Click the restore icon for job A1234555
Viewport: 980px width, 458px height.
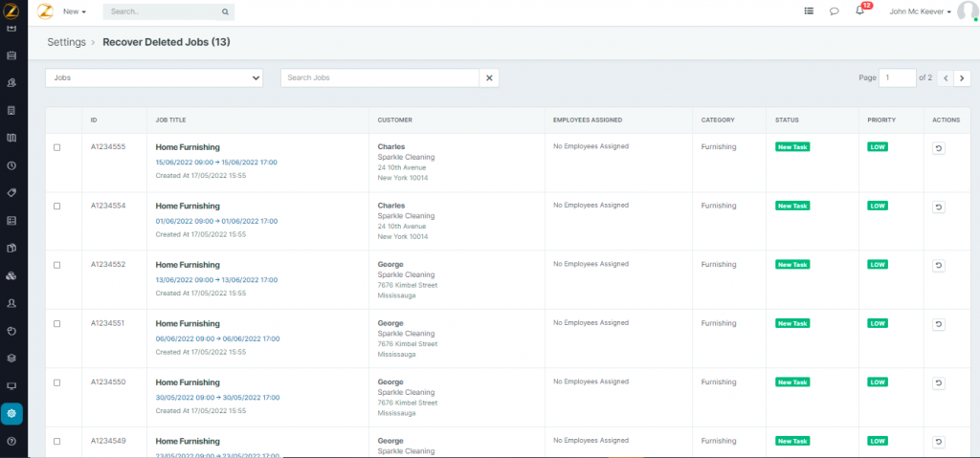tap(938, 148)
